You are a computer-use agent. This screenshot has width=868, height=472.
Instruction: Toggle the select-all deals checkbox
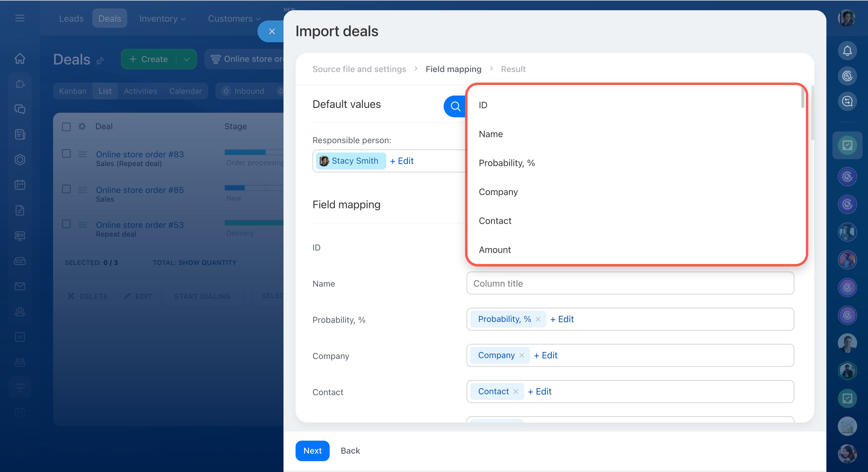[x=66, y=127]
